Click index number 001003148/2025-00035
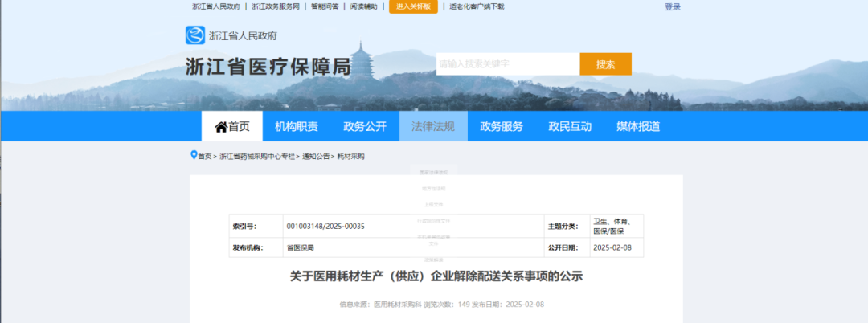Viewport: 868px width, 323px height. (325, 227)
